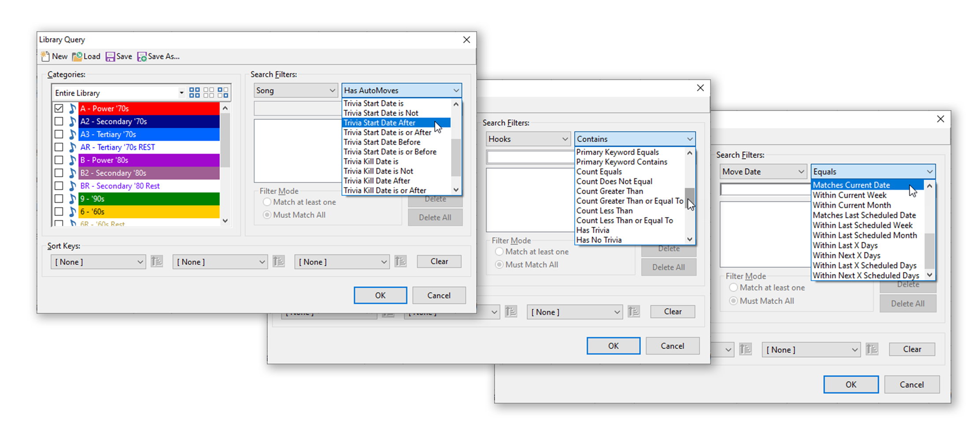This screenshot has width=980, height=430.
Task: Click the Save query toolbar icon
Action: tap(110, 56)
